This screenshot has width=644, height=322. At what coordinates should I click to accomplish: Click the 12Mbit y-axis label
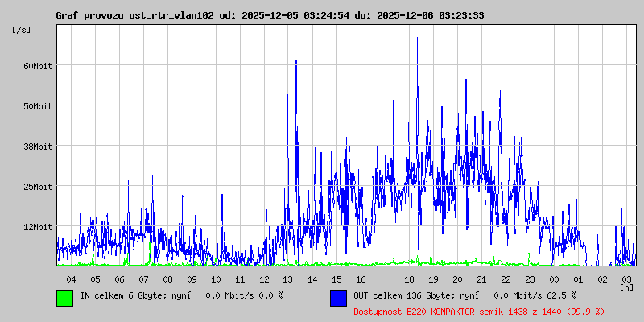pyautogui.click(x=38, y=226)
